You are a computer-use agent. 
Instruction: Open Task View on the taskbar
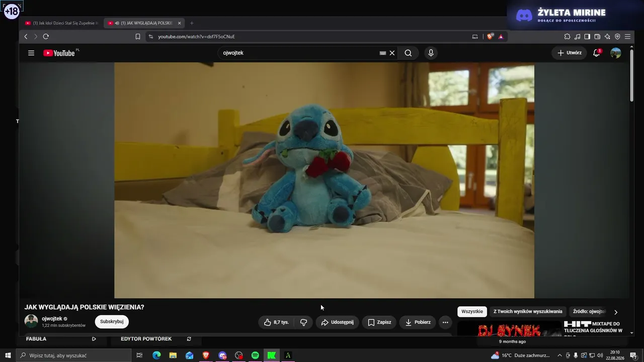[139, 355]
